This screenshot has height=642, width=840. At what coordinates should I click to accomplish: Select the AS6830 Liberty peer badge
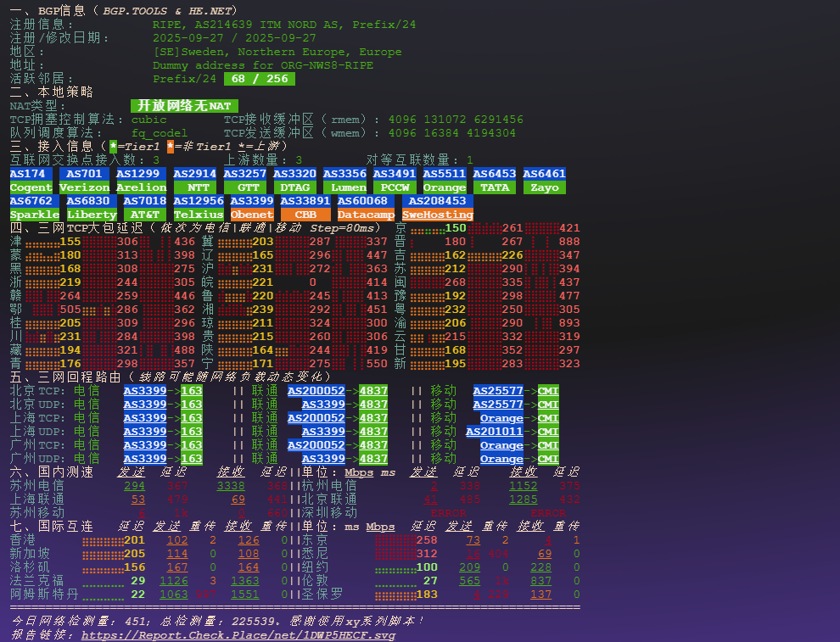coord(91,207)
